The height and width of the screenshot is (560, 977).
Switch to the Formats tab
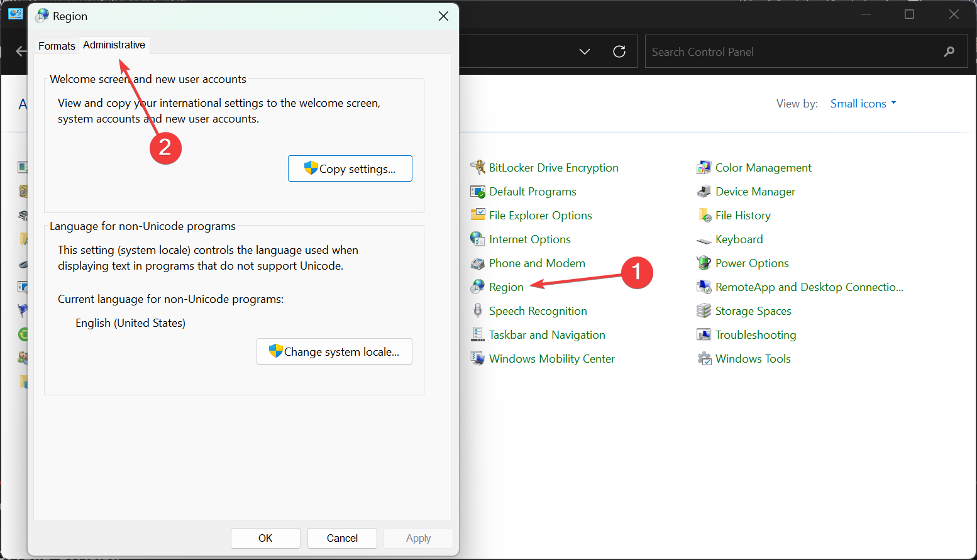[56, 45]
